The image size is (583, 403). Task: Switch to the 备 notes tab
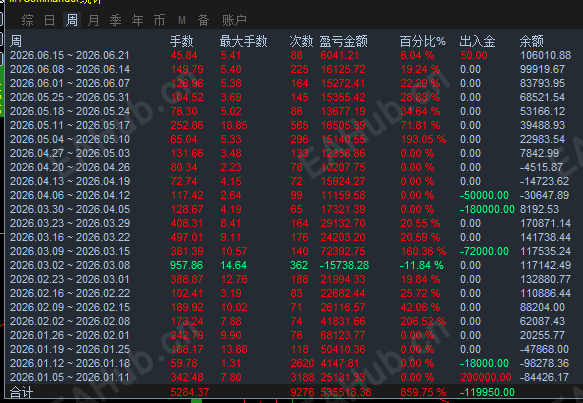(x=203, y=20)
